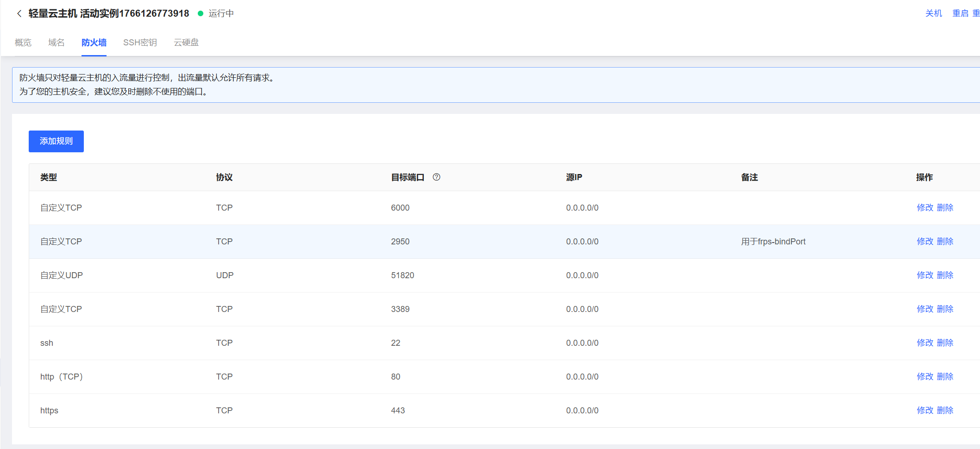Edit the port 3389 rule
The width and height of the screenshot is (980, 449).
click(925, 309)
